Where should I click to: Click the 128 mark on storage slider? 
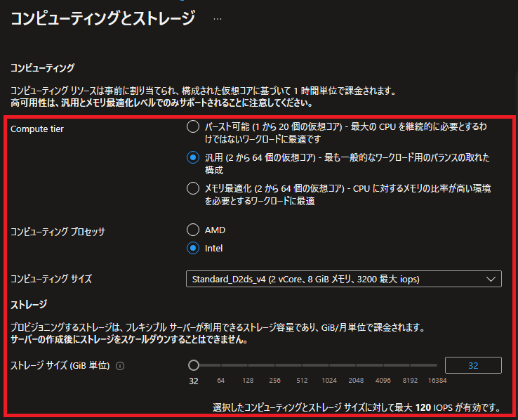[248, 381]
